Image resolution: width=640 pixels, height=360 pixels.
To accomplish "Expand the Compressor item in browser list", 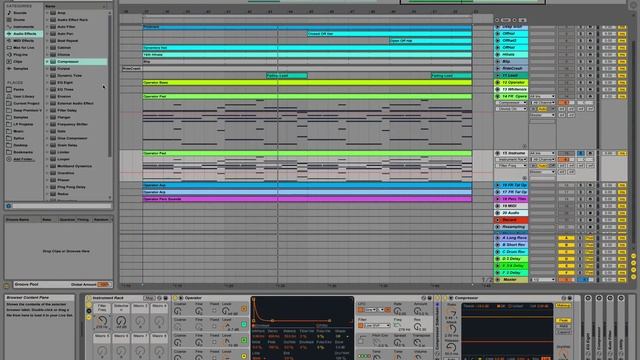I will click(x=47, y=62).
